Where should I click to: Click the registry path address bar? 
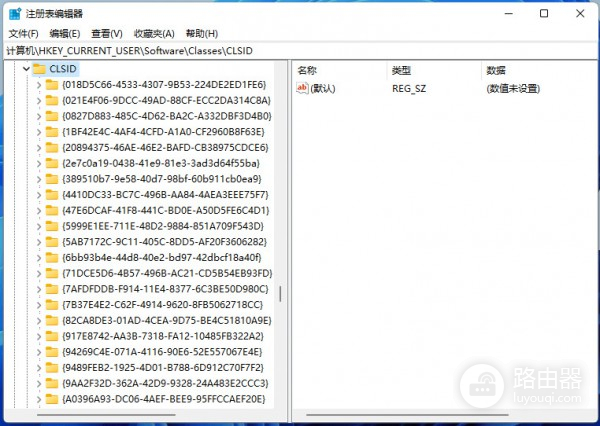pyautogui.click(x=300, y=50)
